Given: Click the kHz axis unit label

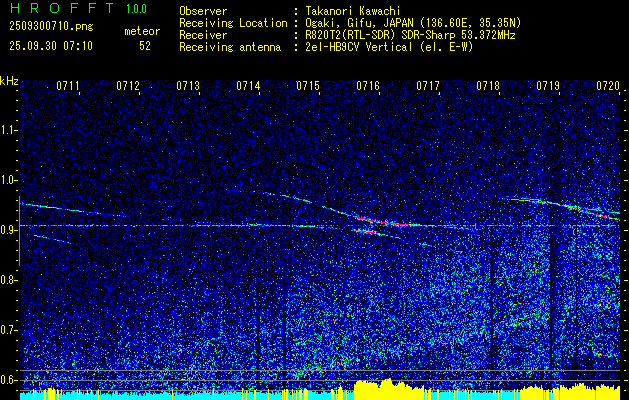Looking at the screenshot, I should 9,81.
